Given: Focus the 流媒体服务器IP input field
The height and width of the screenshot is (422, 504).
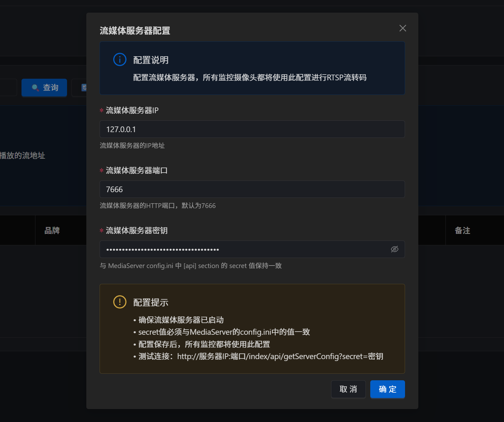Looking at the screenshot, I should [x=252, y=129].
